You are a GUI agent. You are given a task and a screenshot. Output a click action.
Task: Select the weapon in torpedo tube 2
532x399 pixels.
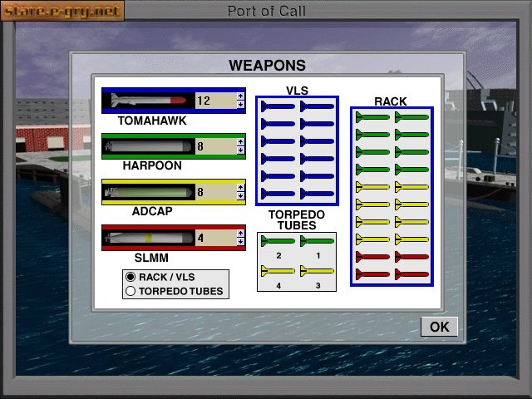278,241
